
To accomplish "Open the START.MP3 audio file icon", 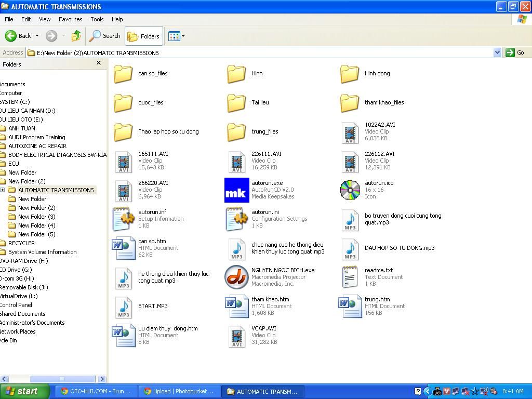I will point(124,307).
